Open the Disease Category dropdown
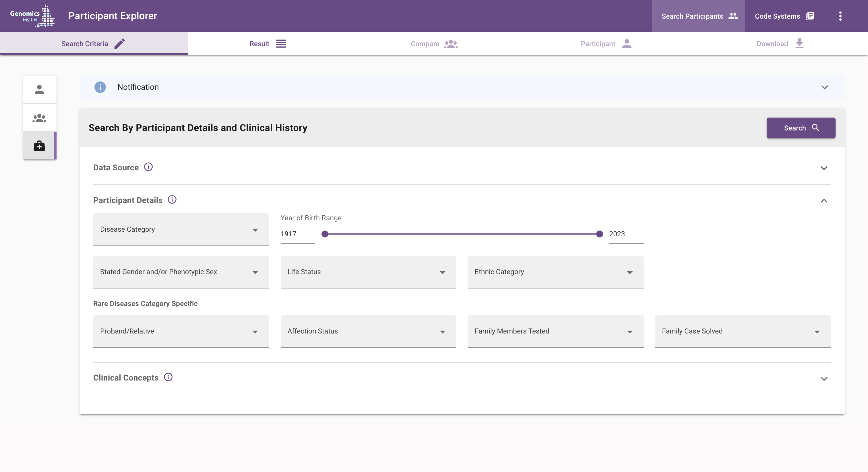Image resolution: width=868 pixels, height=472 pixels. pos(181,230)
